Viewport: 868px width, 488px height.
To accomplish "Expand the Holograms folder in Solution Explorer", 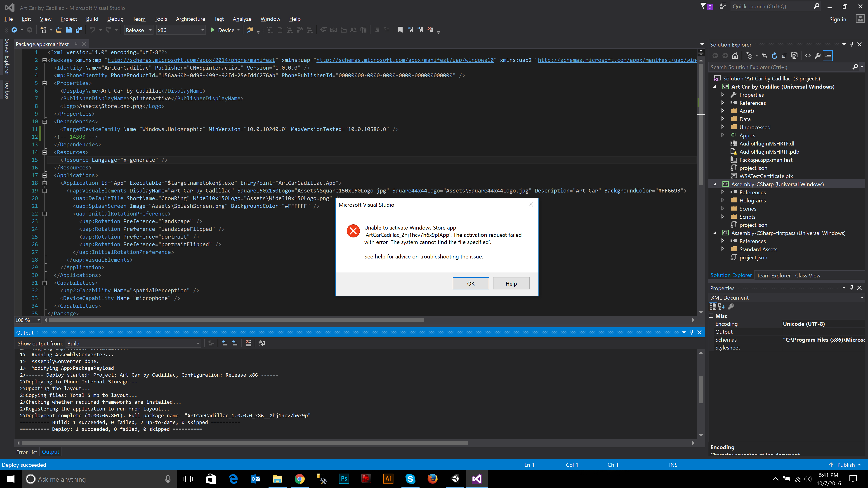I will point(723,200).
